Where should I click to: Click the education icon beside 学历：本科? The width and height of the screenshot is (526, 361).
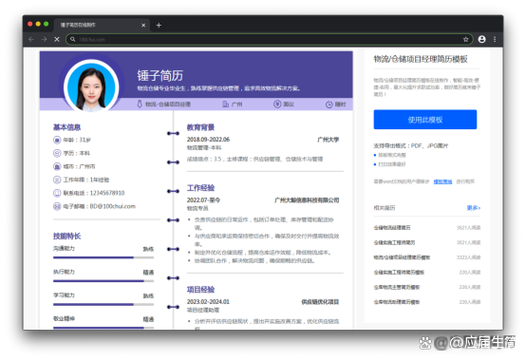point(57,153)
